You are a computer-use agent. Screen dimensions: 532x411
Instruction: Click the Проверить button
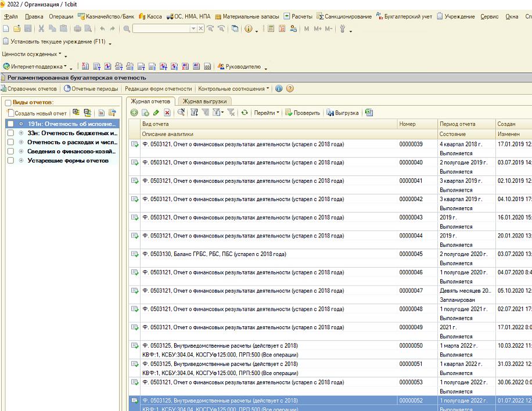303,113
